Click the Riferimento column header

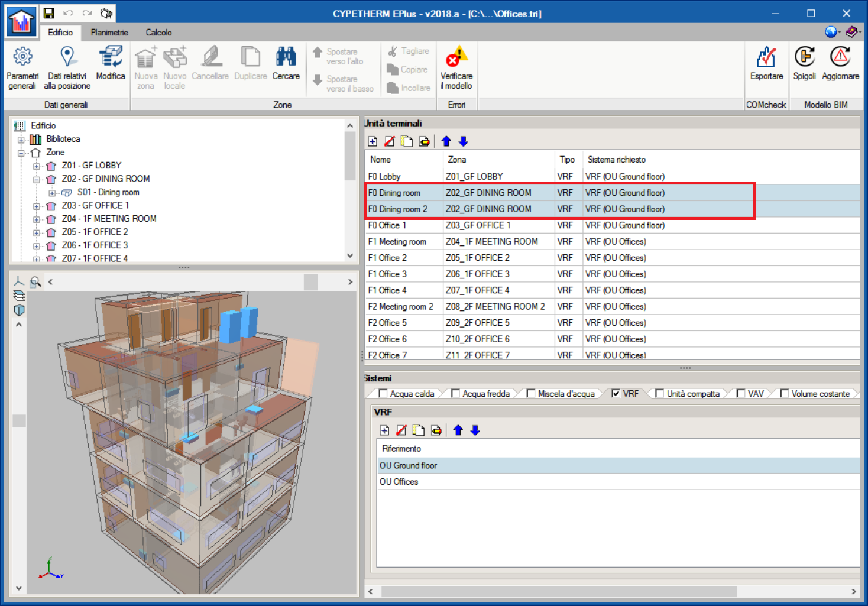pyautogui.click(x=618, y=449)
